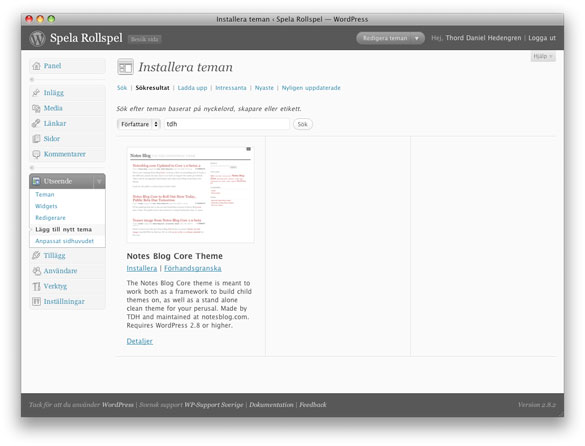Switch to the Nyaste tab

(264, 88)
